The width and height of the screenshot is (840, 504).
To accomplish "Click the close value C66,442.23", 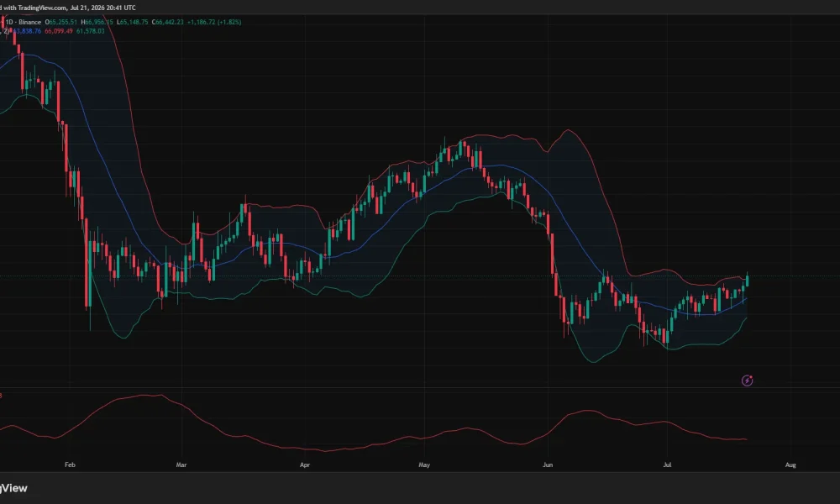I will pos(168,22).
